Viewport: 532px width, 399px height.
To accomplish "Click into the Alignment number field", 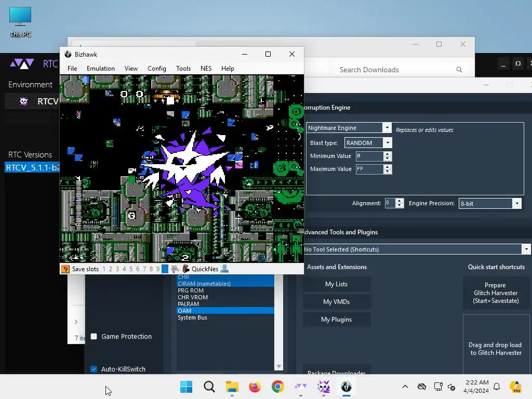I will click(390, 203).
